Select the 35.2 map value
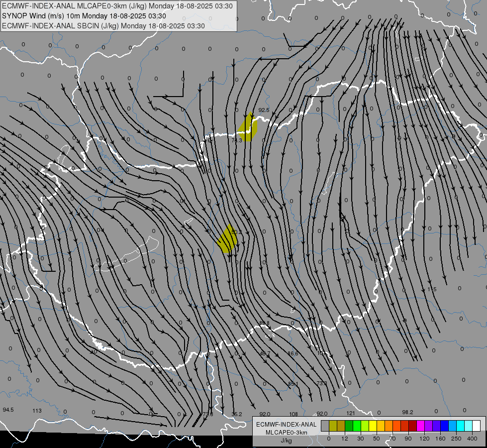This screenshot has height=448, width=487. [237, 414]
